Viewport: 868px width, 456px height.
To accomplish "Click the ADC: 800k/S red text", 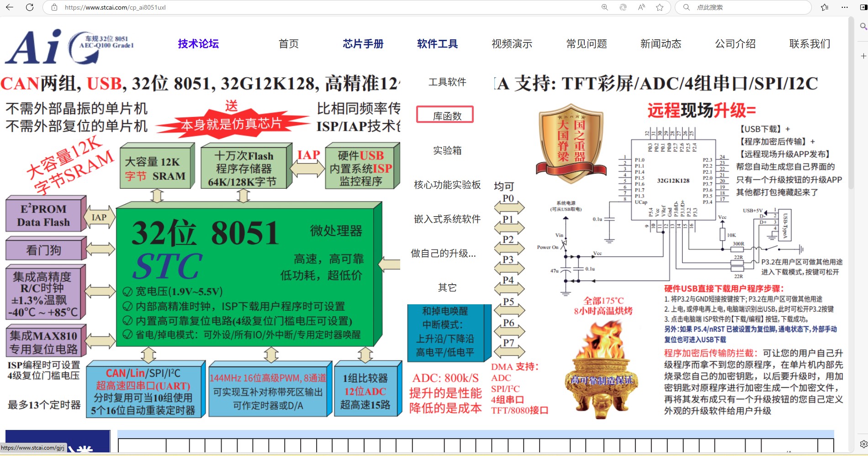I will point(445,378).
